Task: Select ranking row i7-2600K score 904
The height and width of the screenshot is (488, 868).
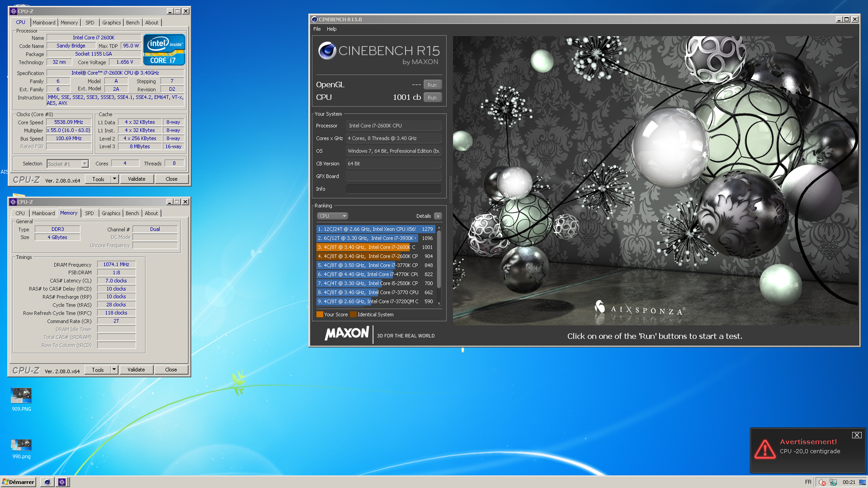Action: point(376,256)
